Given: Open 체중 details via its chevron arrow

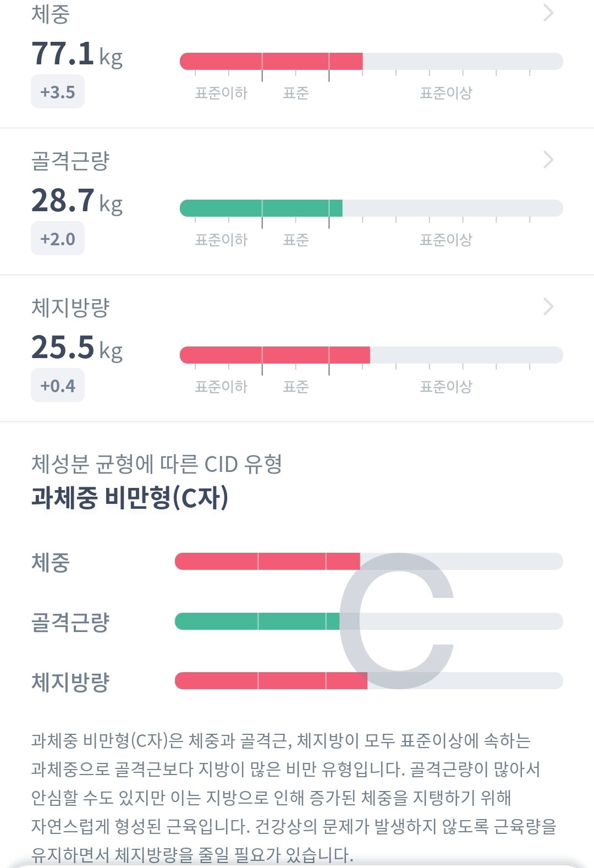Looking at the screenshot, I should (548, 13).
